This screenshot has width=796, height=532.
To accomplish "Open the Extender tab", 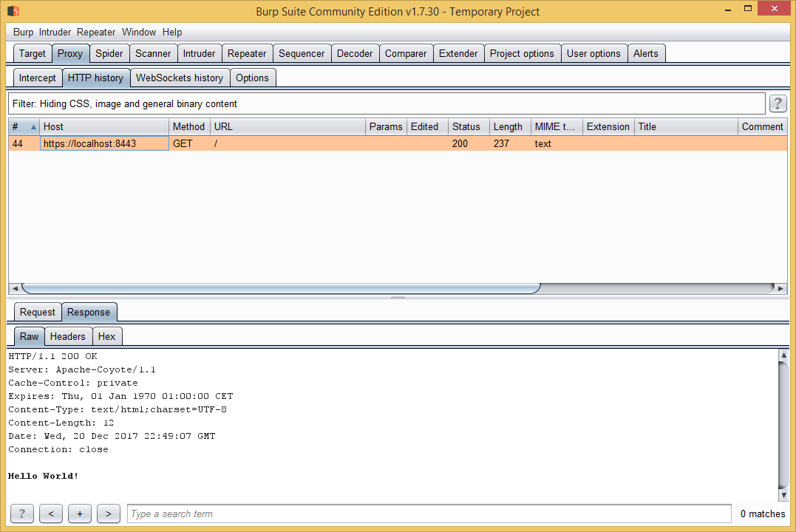I will (458, 53).
